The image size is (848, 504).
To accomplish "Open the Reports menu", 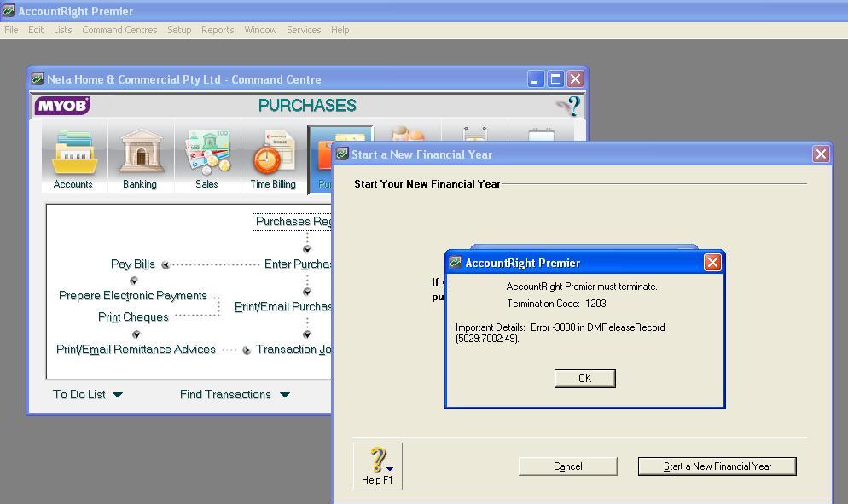I will (x=218, y=30).
